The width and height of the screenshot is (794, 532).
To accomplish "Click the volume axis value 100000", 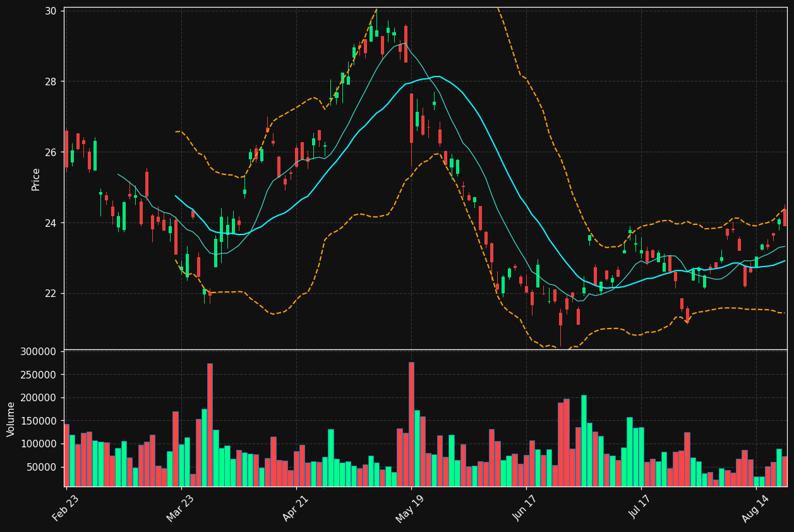I will click(x=39, y=444).
